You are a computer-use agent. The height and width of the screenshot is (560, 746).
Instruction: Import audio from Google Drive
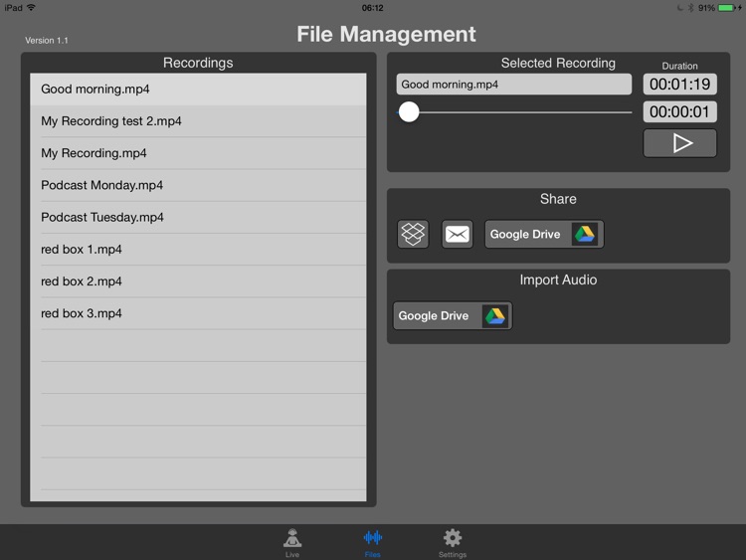click(x=453, y=315)
